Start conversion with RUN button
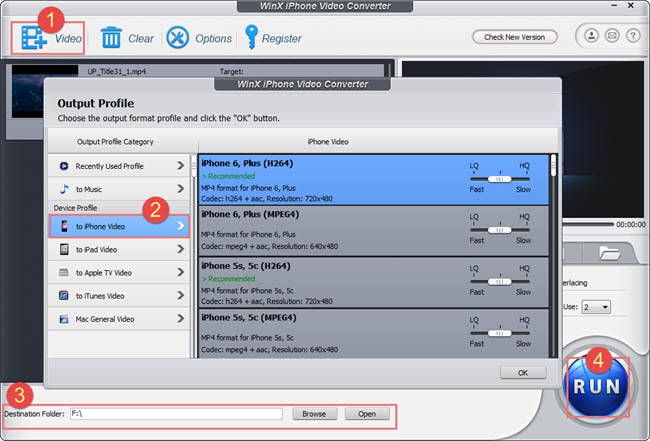 point(597,386)
